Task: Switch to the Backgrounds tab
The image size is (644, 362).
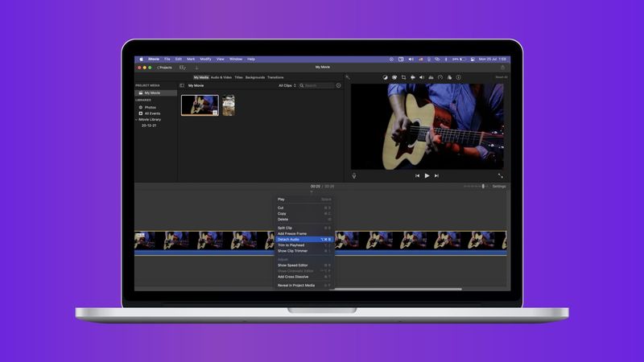Action: point(255,77)
